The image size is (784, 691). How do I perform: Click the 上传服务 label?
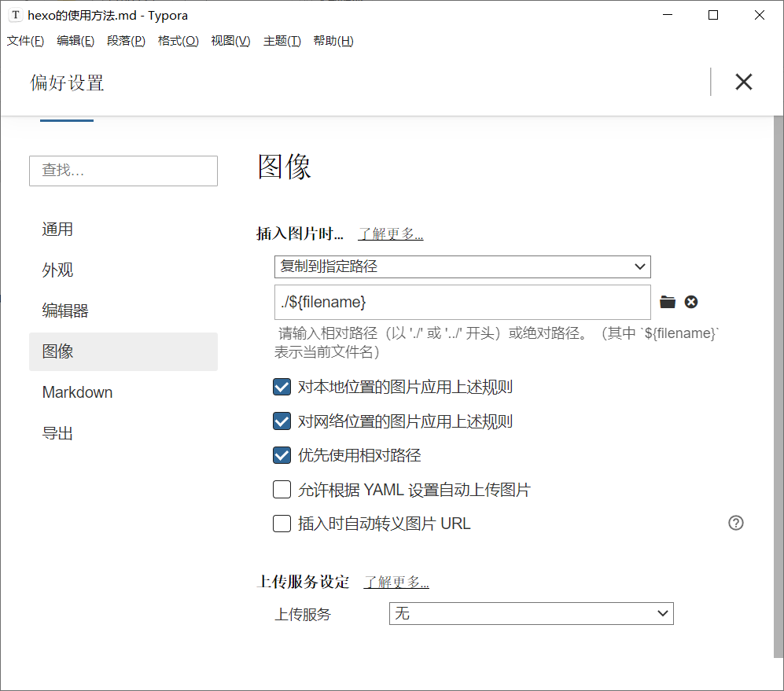click(303, 614)
